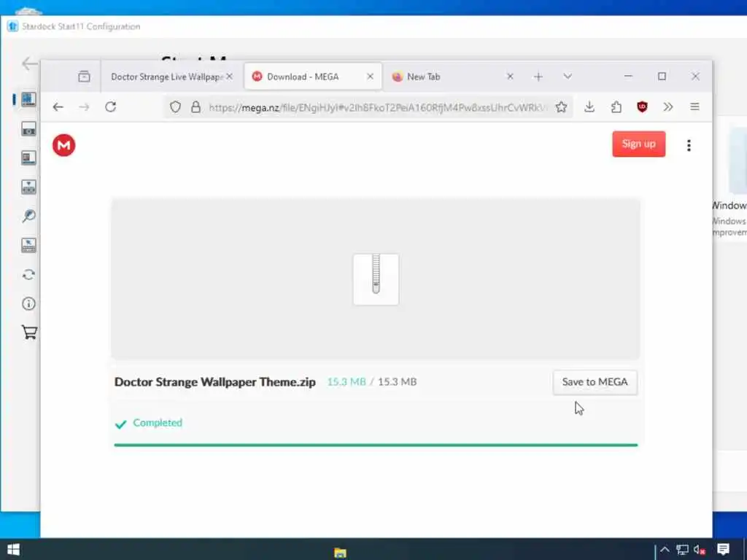Open the Firefox hamburger application menu
This screenshot has height=560, width=747.
tap(694, 107)
